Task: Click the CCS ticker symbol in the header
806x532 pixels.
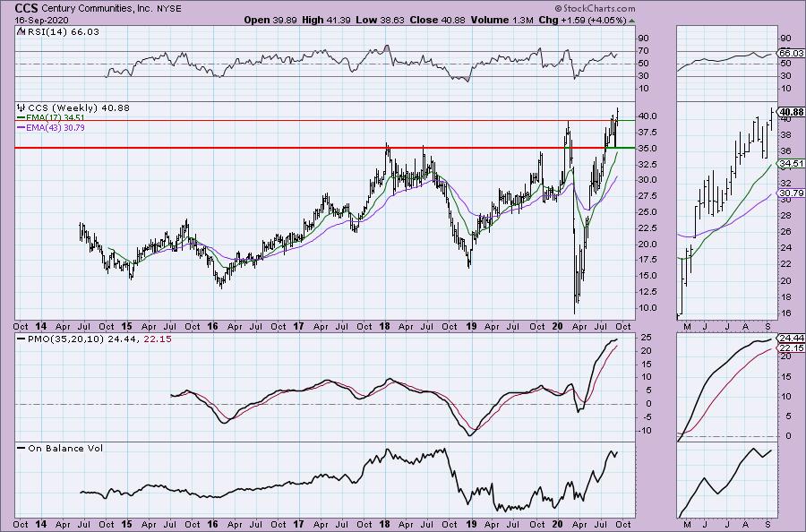Action: (26, 8)
